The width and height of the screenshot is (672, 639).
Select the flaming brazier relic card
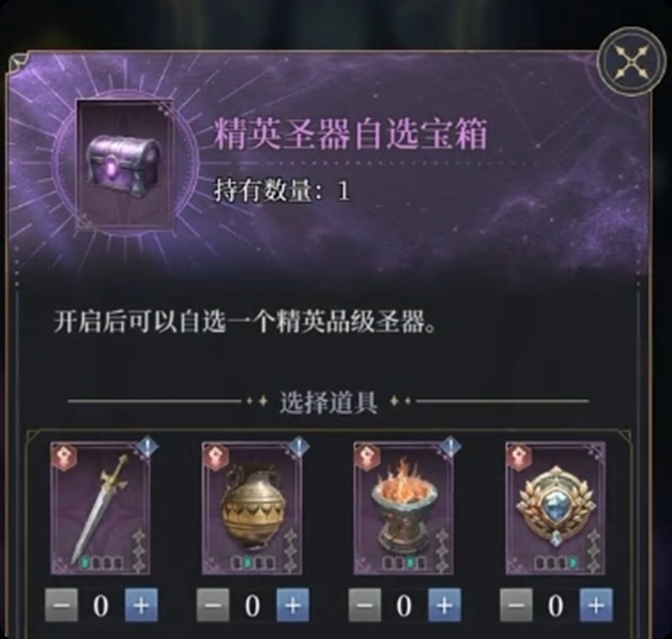point(404,509)
